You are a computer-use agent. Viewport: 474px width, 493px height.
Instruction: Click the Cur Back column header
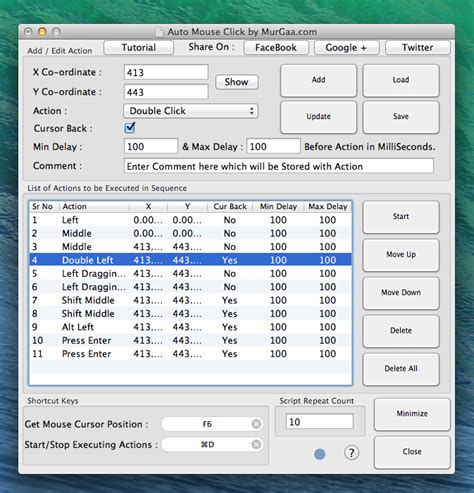coord(230,207)
